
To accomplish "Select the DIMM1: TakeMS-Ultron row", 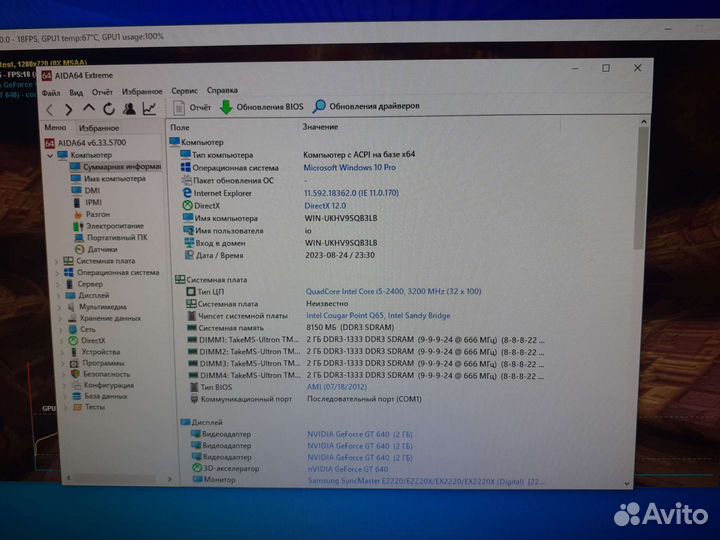I will pos(365,340).
